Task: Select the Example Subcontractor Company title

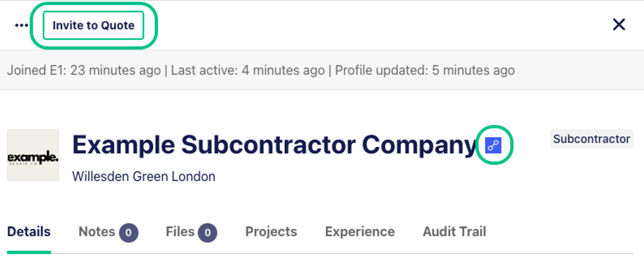Action: (x=275, y=145)
